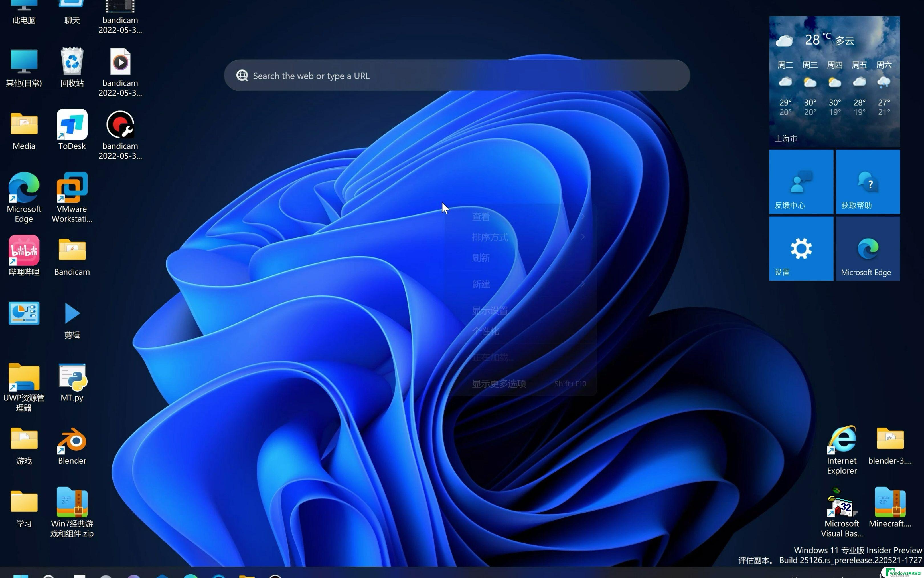
Task: Choose 查看 in context menu
Action: pyautogui.click(x=520, y=217)
